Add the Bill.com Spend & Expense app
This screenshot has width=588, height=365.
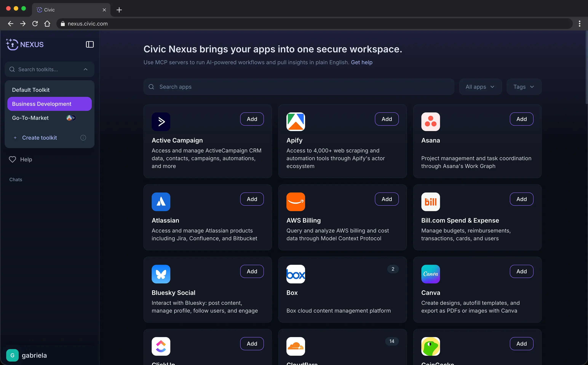(x=521, y=199)
